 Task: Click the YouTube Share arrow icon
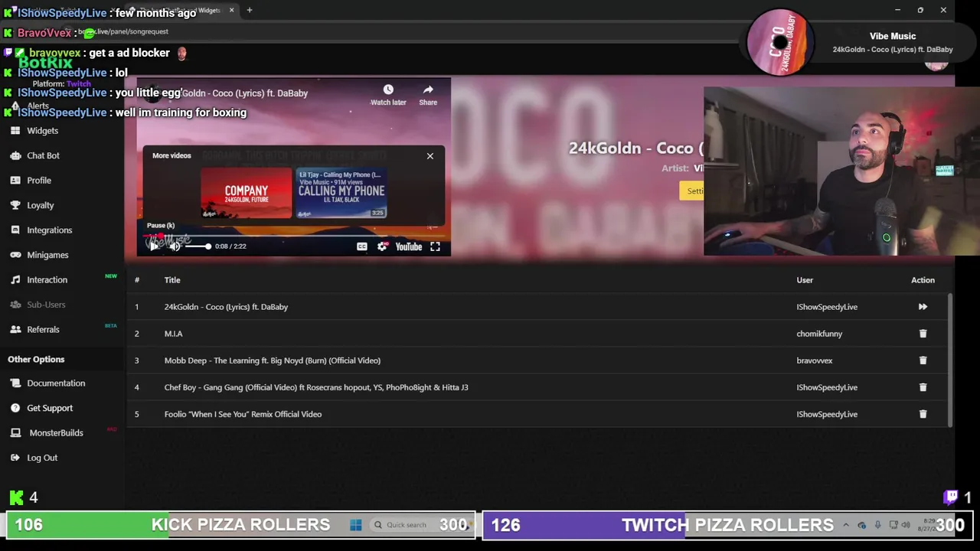(428, 90)
